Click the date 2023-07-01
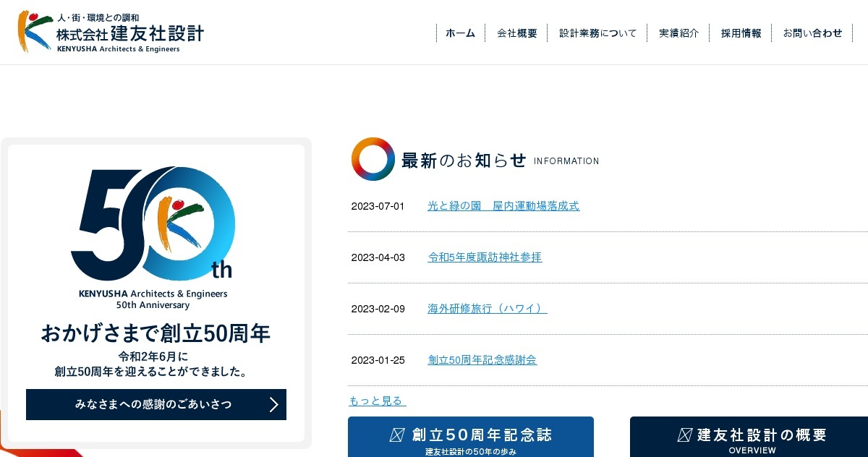This screenshot has width=868, height=457. pos(378,206)
